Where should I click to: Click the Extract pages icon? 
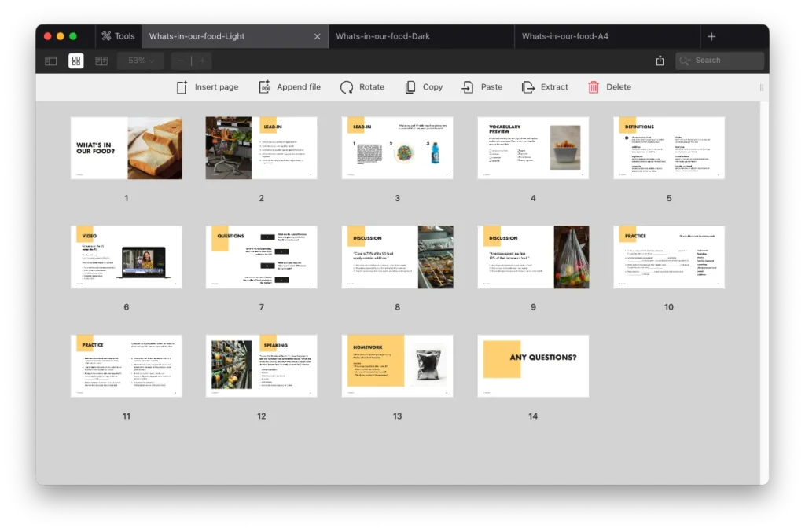pos(528,87)
